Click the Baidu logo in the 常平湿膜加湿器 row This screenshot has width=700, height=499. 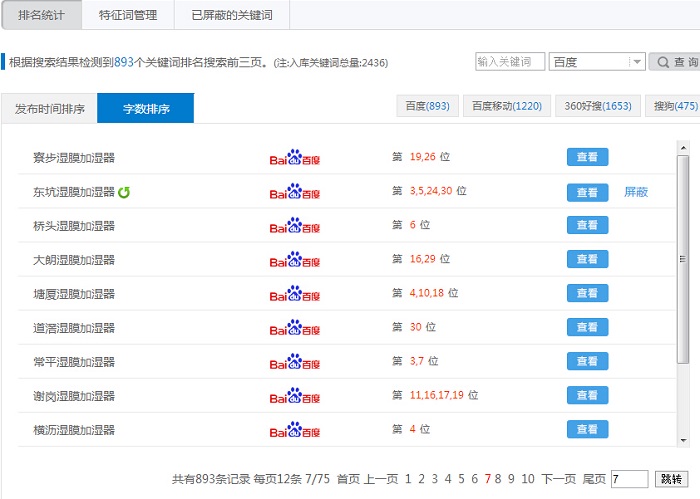295,361
